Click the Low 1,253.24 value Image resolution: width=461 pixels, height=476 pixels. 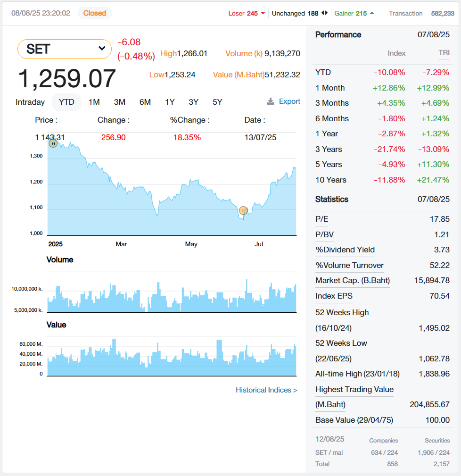tap(180, 75)
